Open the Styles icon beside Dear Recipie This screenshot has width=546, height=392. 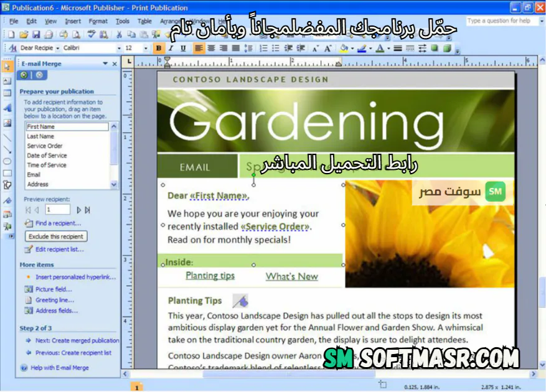coord(13,48)
